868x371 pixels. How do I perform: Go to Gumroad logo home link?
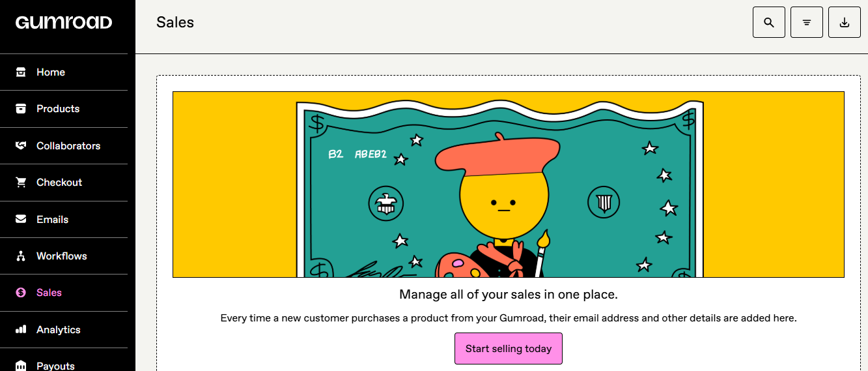click(64, 23)
